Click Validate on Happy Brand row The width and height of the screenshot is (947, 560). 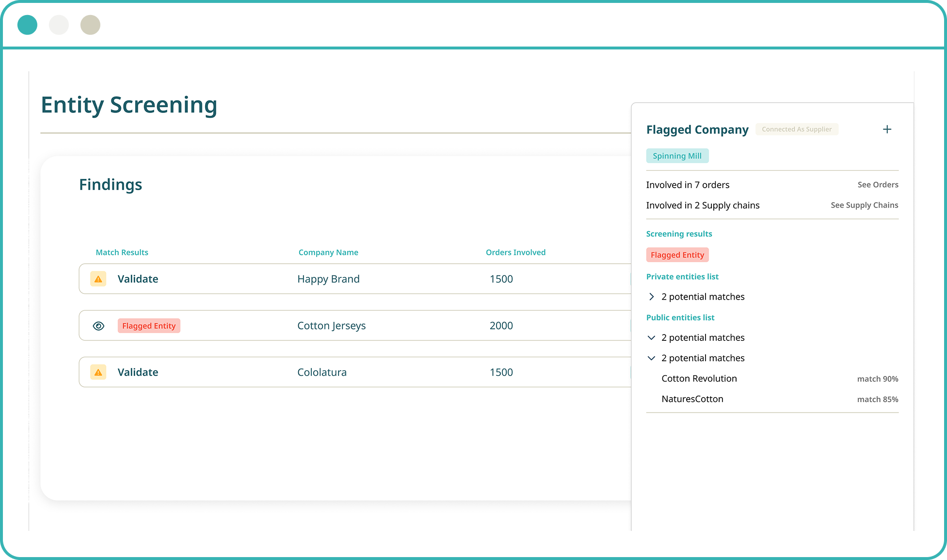138,279
